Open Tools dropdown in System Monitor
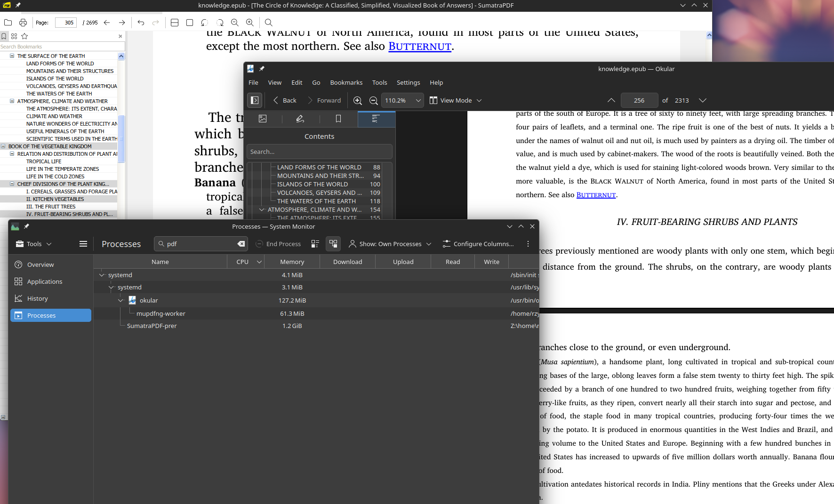The image size is (834, 504). [33, 244]
